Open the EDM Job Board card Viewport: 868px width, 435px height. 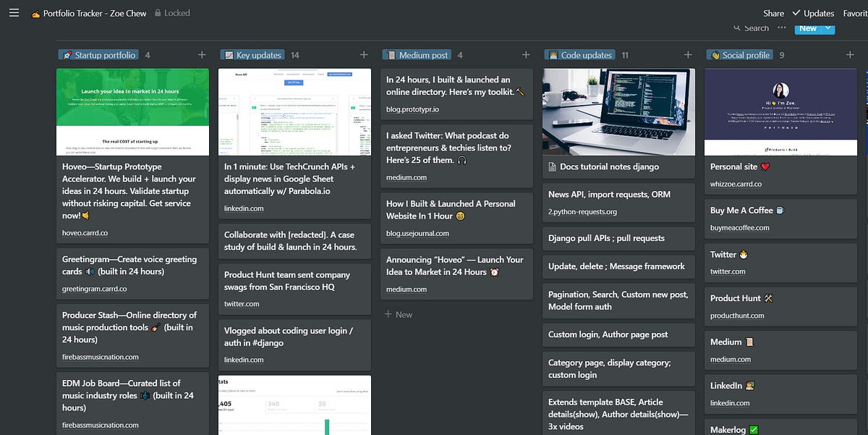tap(132, 403)
